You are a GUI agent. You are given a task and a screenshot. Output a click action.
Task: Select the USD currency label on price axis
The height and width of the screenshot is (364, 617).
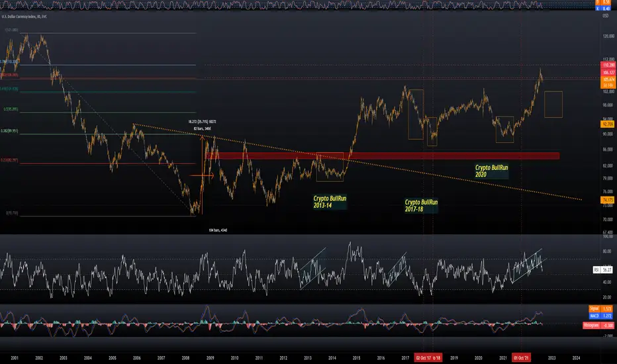[x=606, y=16]
